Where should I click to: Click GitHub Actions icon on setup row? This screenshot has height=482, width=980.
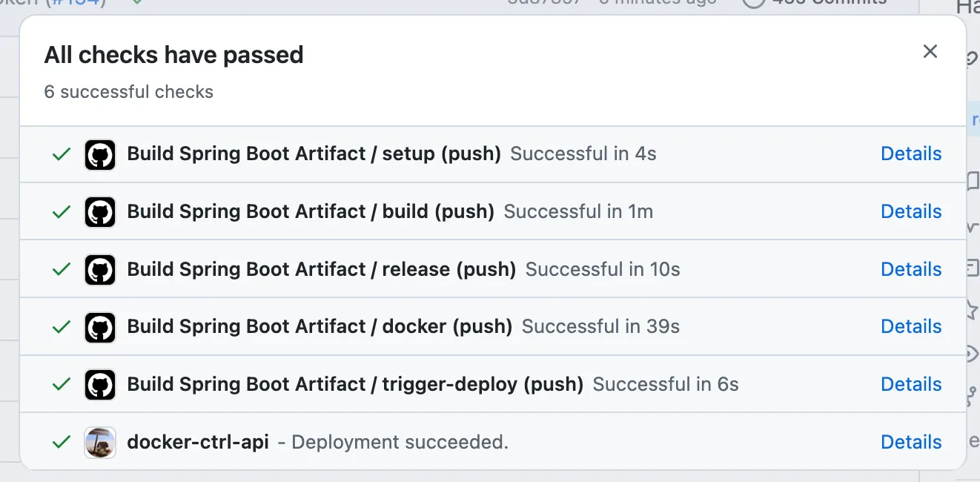tap(100, 154)
